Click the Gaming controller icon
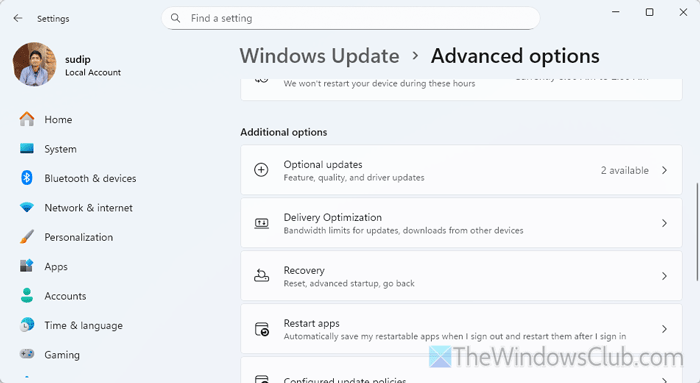The image size is (700, 383). click(27, 354)
